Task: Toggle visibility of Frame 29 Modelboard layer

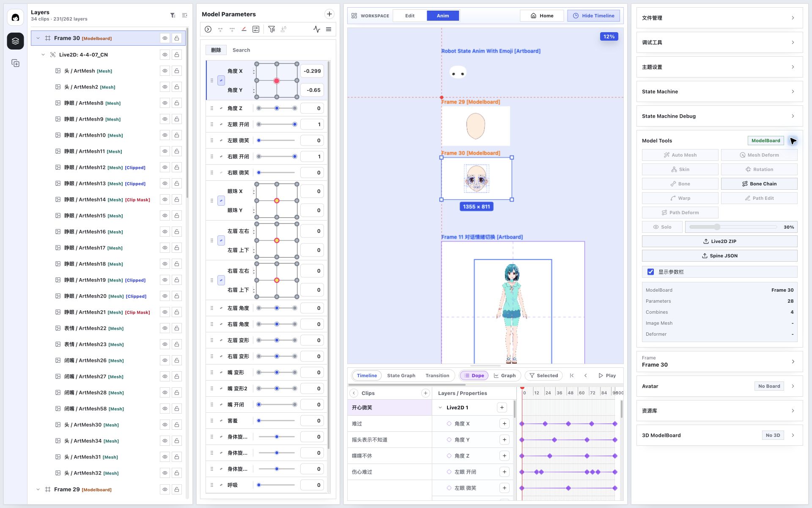Action: coord(165,489)
